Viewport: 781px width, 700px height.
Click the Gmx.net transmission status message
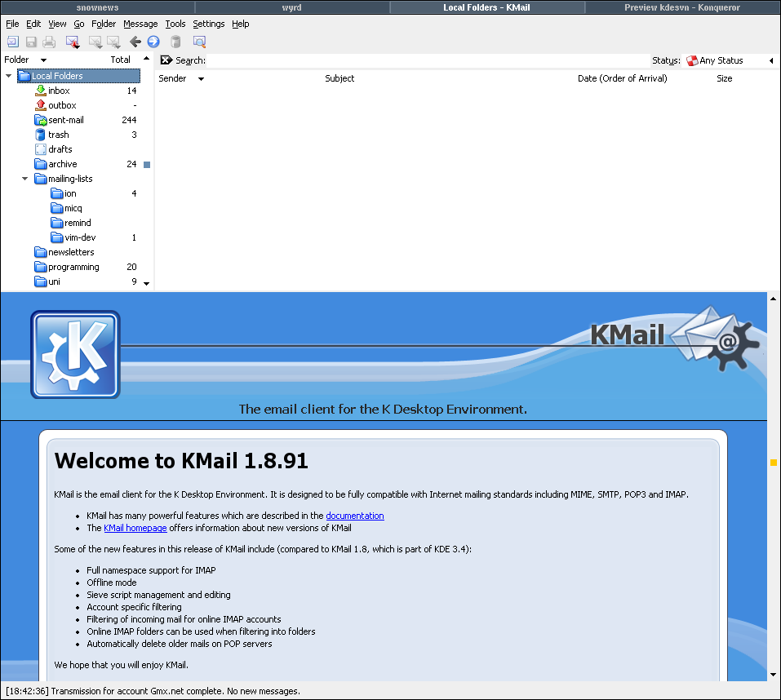(153, 691)
